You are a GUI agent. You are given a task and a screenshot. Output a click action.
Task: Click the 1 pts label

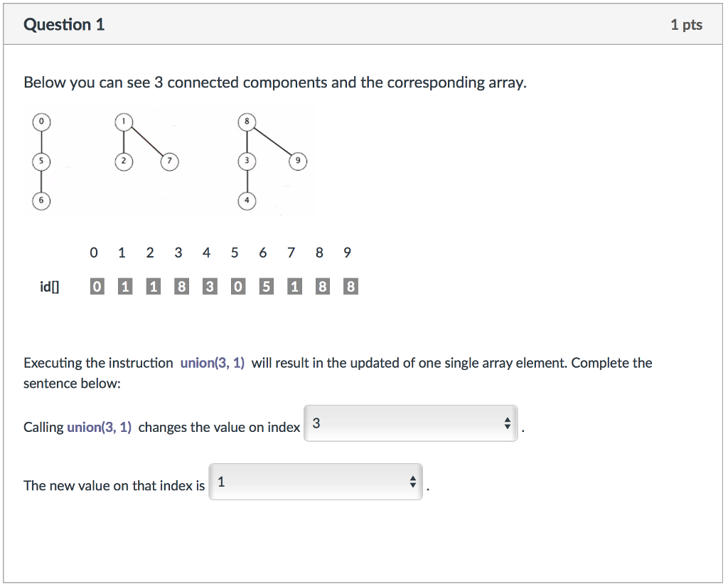tap(687, 23)
